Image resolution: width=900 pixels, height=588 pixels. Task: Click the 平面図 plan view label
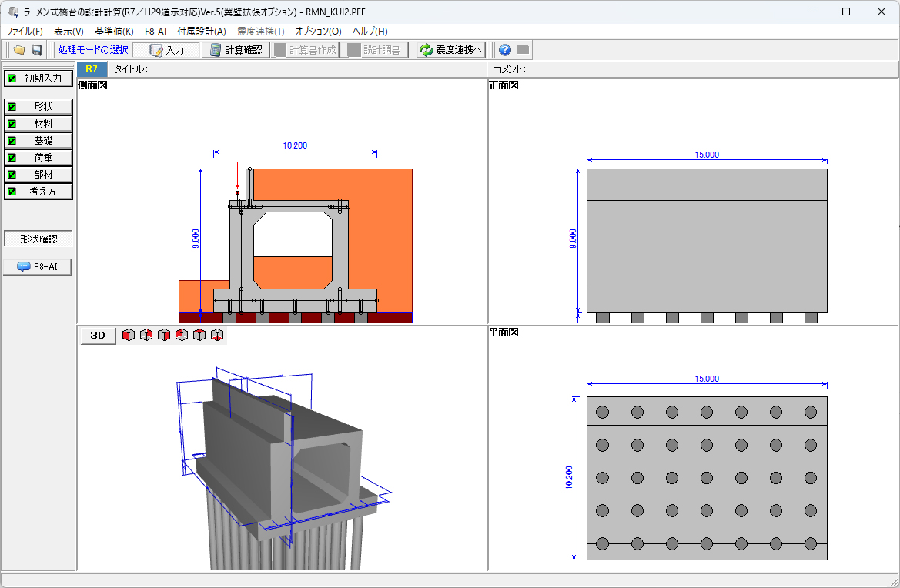[504, 332]
